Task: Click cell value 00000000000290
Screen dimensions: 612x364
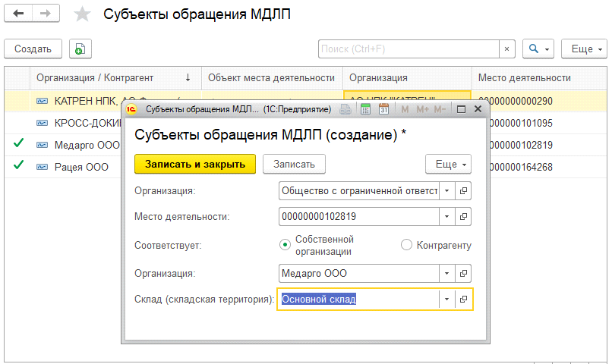Action: [x=516, y=102]
